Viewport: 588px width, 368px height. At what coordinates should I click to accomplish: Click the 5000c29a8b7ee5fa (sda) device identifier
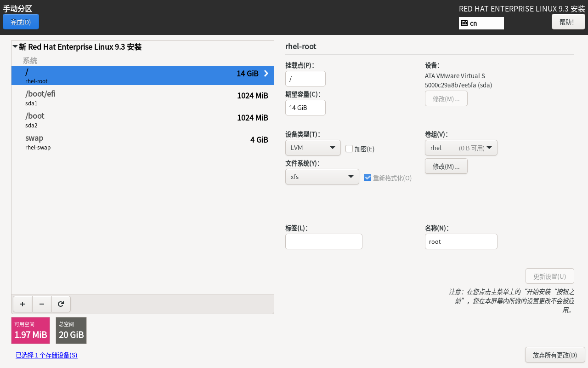458,85
